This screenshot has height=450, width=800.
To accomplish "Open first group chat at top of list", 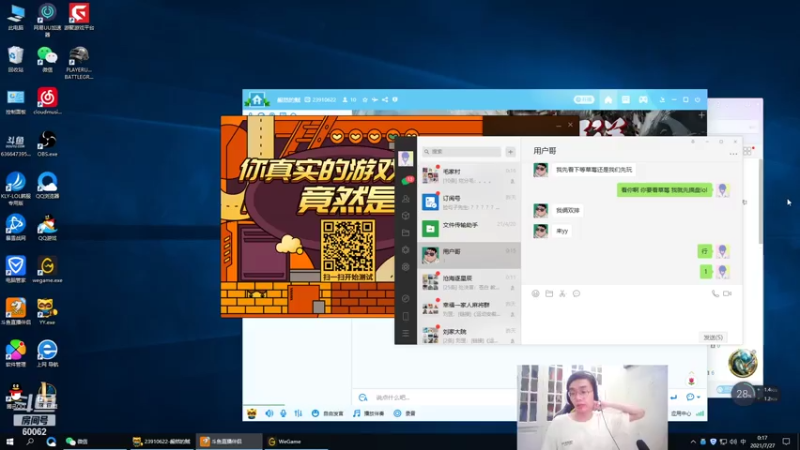I will coord(469,176).
